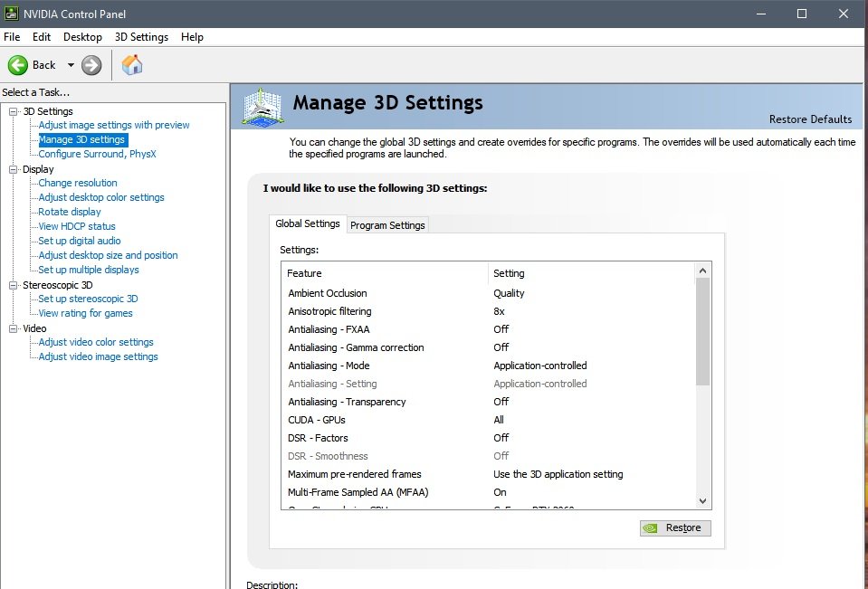Click the 8x value for Anisotropic filtering

point(499,311)
